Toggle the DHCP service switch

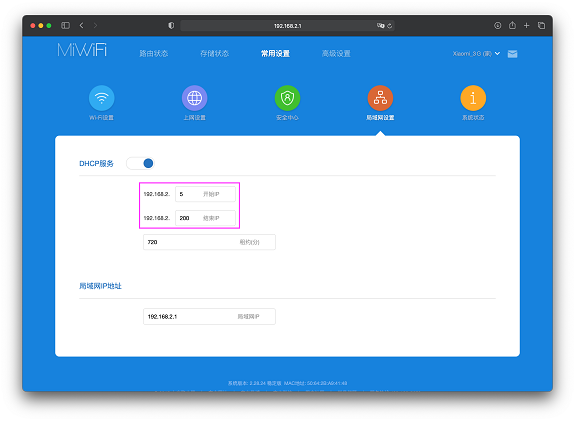tap(140, 163)
